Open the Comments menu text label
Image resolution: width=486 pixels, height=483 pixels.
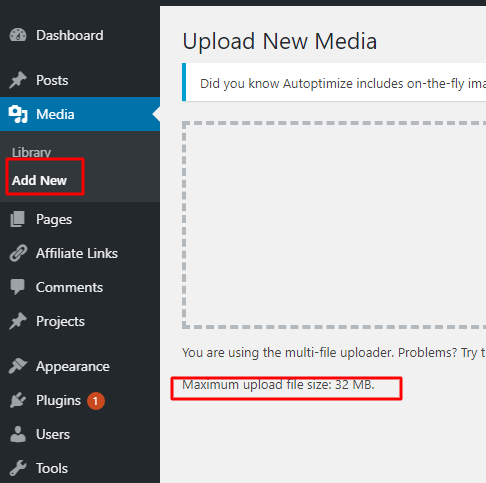coord(69,287)
